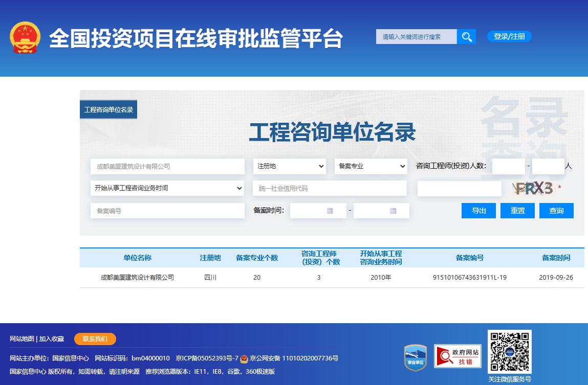588x385 pixels.
Task: Focus the 备案时间 start date field
Action: point(318,211)
